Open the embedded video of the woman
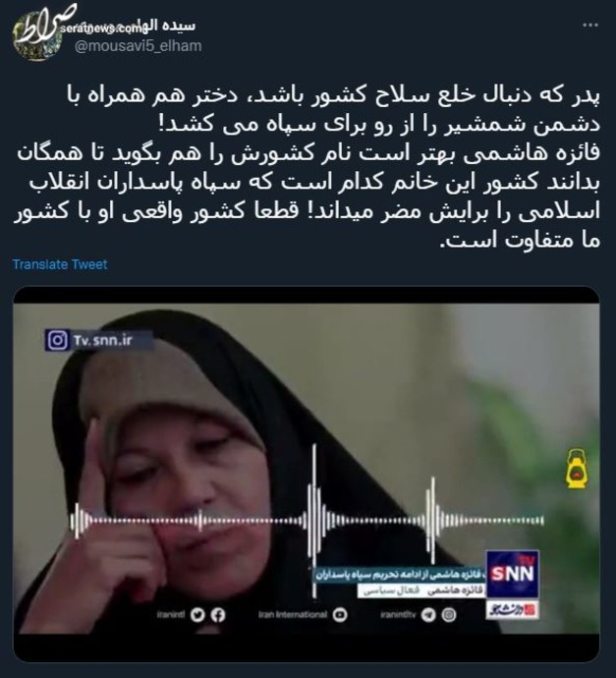 click(x=307, y=469)
